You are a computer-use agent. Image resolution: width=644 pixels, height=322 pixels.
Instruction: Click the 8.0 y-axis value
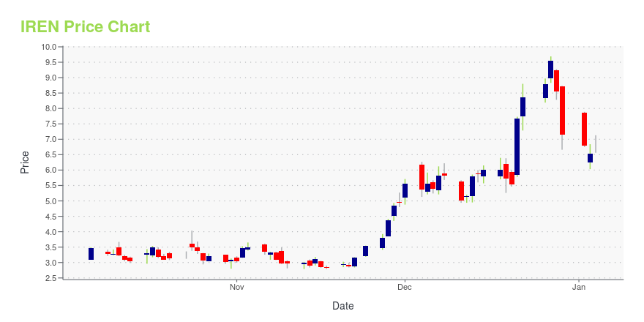coord(51,108)
